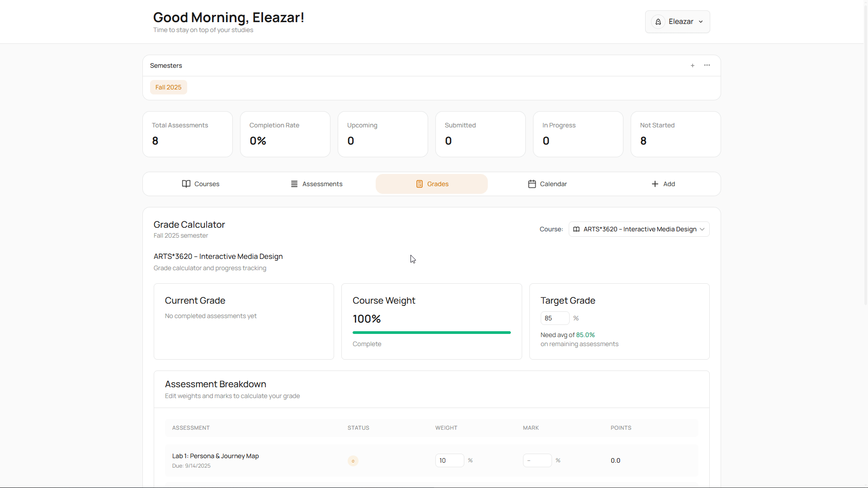This screenshot has height=488, width=868.
Task: Open the Eleazar user menu chevron
Action: (701, 22)
